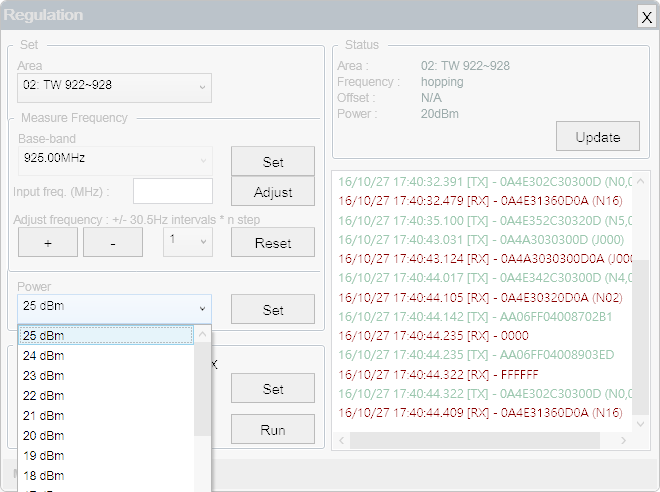Select 20 dBm in the power list
This screenshot has height=492, width=660.
tap(106, 436)
